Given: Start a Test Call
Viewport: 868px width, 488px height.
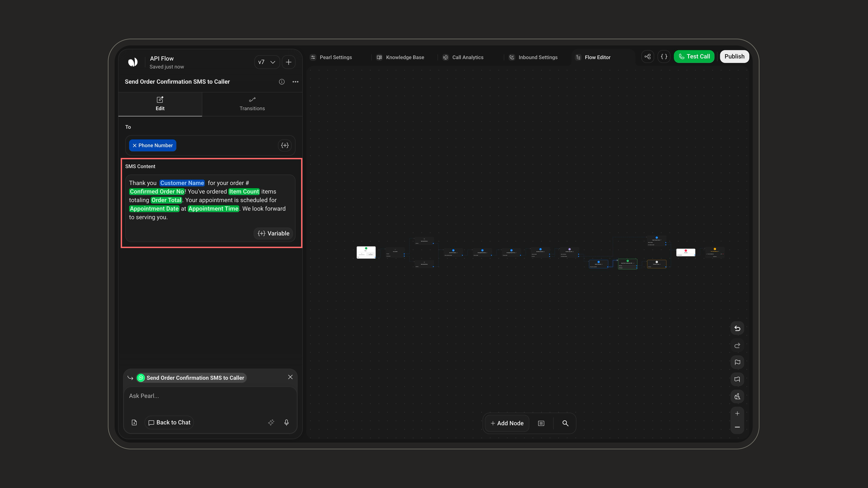Looking at the screenshot, I should point(694,57).
